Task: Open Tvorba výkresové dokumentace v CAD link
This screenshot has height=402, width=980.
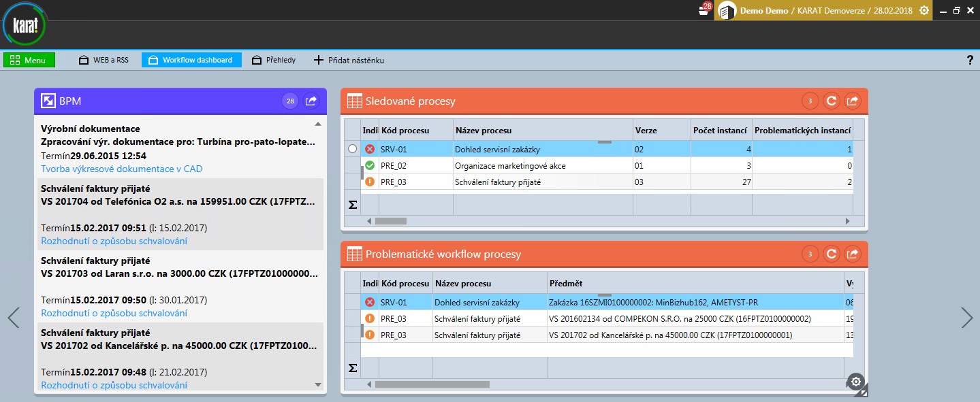Action: point(121,169)
